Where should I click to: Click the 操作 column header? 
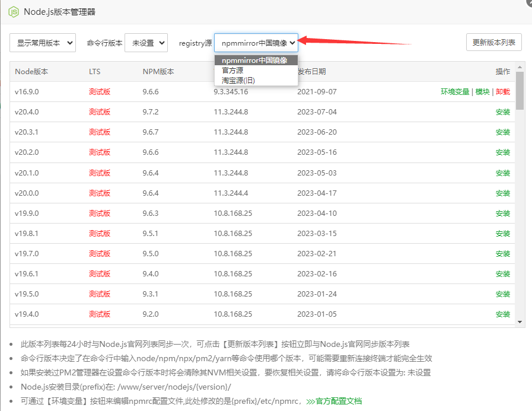503,72
